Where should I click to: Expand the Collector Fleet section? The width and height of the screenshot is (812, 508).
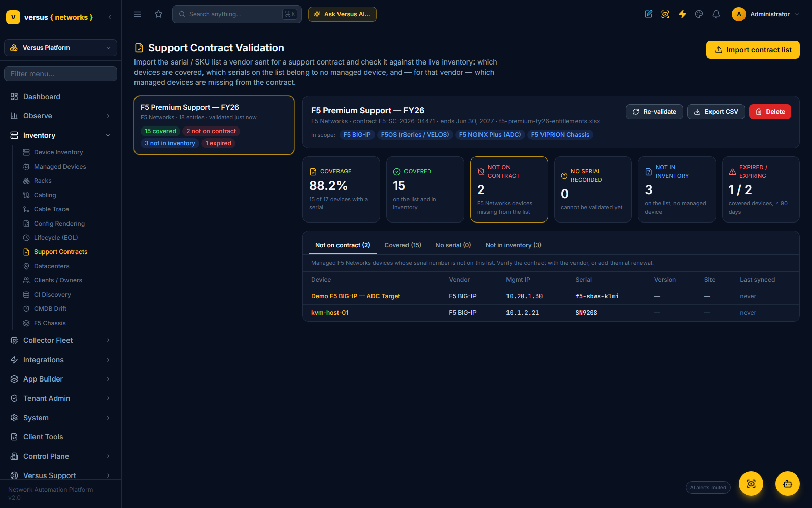click(60, 340)
